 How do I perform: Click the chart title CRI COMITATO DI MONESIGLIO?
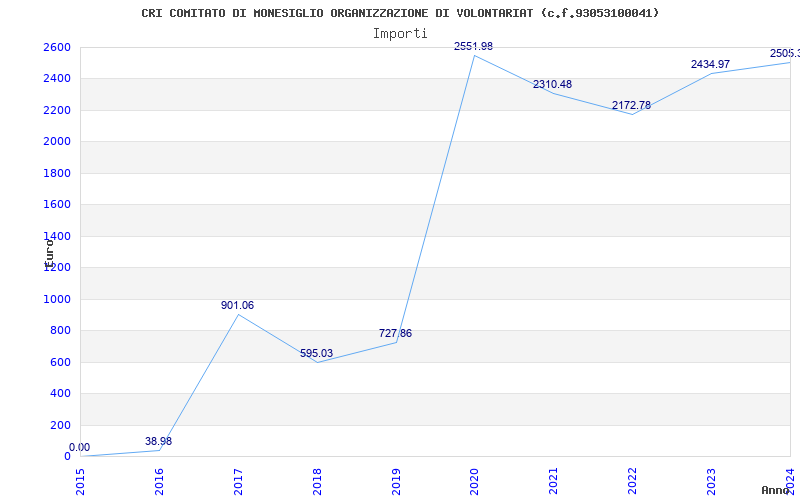pyautogui.click(x=400, y=13)
